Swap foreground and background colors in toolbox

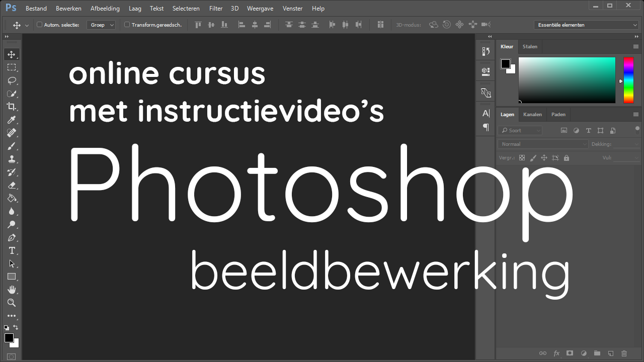click(16, 327)
